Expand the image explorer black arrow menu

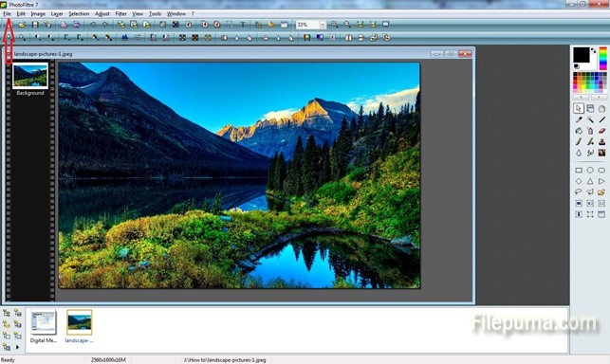click(x=17, y=347)
